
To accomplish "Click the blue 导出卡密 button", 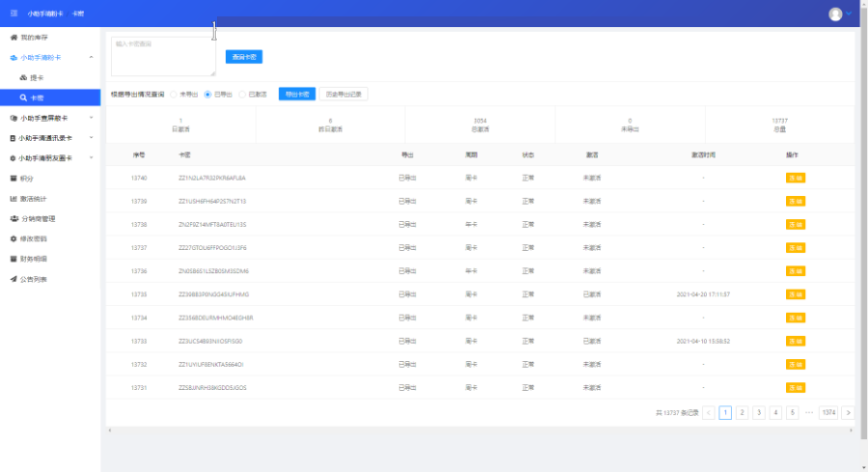I will tap(297, 95).
